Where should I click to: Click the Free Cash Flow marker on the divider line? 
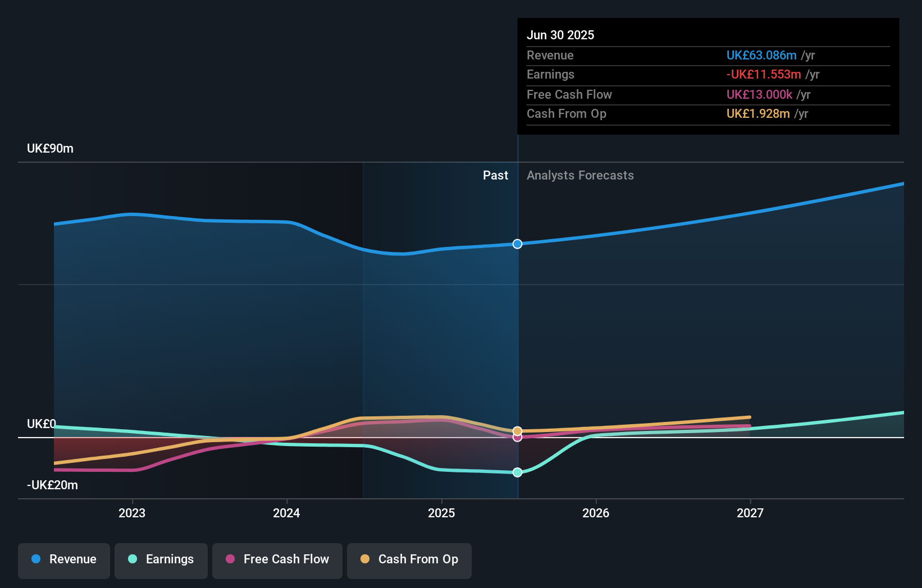517,437
